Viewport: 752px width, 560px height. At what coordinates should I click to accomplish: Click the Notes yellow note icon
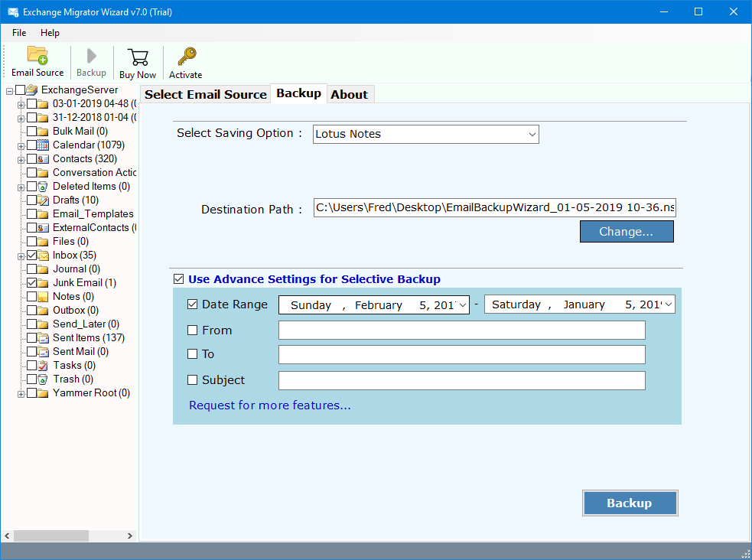point(43,297)
